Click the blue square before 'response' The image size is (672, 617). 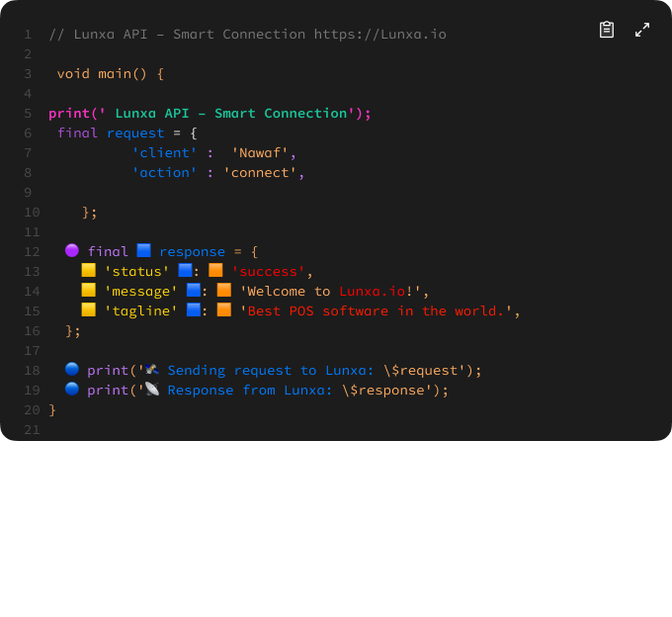(143, 251)
